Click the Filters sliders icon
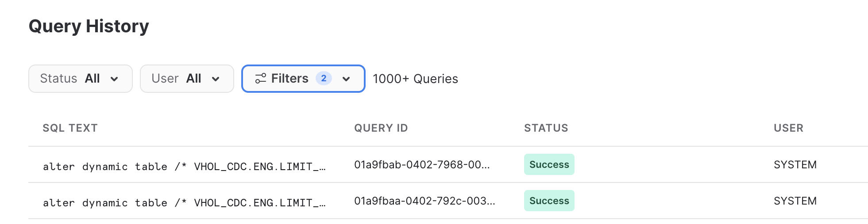 coord(261,79)
